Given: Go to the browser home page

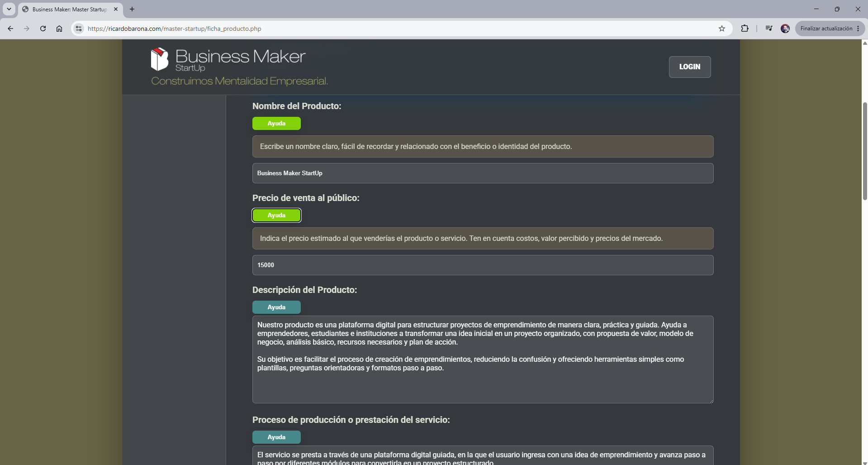Looking at the screenshot, I should 59,29.
